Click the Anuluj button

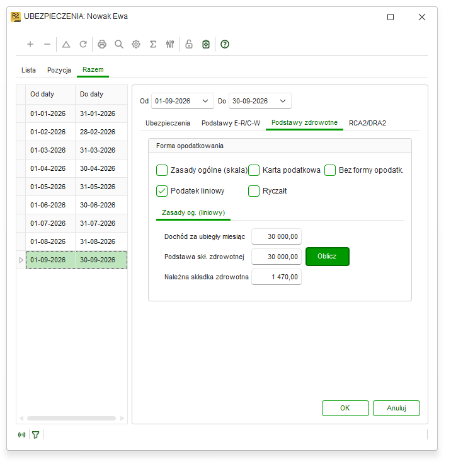click(396, 408)
